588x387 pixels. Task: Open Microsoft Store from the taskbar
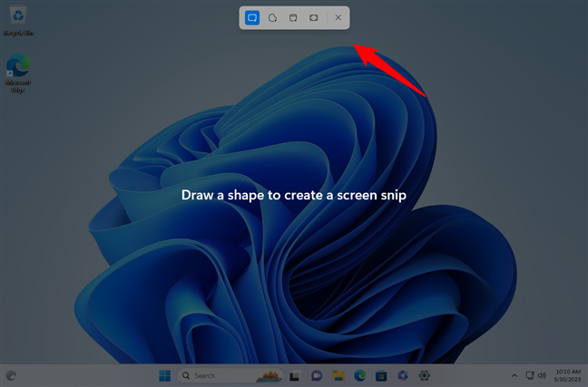(382, 375)
